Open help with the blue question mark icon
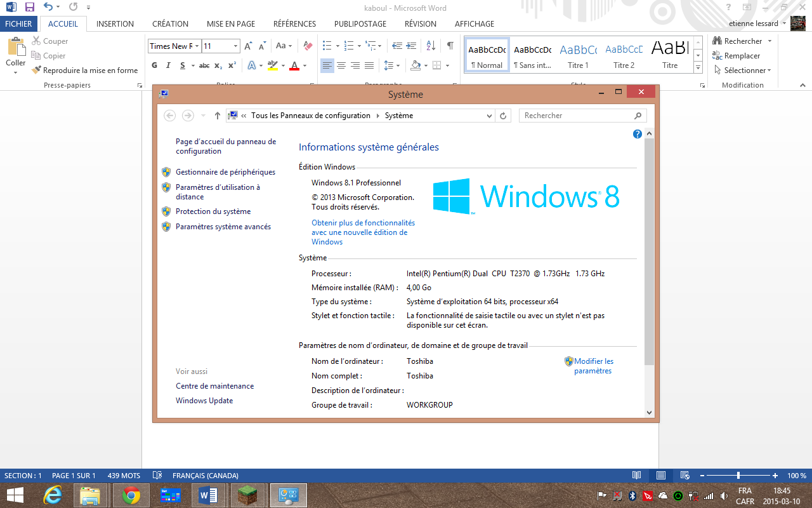 (x=638, y=134)
